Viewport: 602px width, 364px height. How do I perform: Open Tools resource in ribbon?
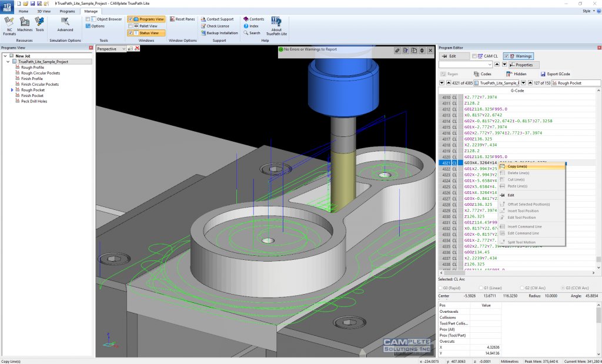pos(39,25)
